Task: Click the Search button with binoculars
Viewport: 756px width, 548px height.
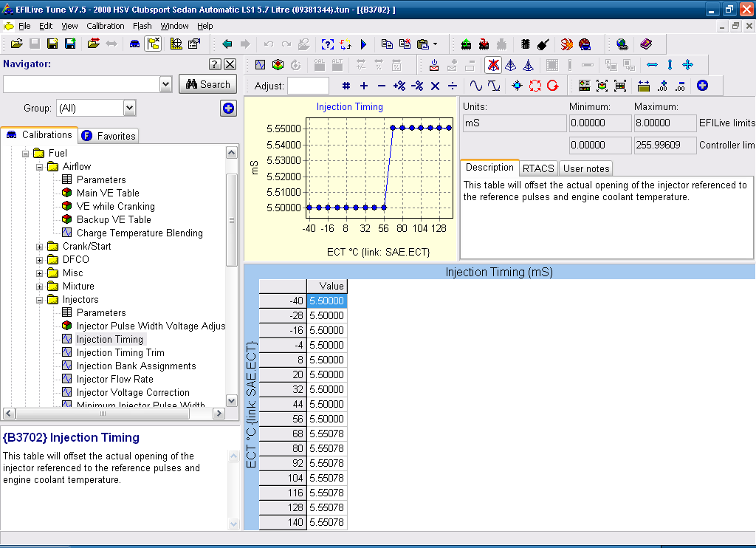Action: coord(207,84)
